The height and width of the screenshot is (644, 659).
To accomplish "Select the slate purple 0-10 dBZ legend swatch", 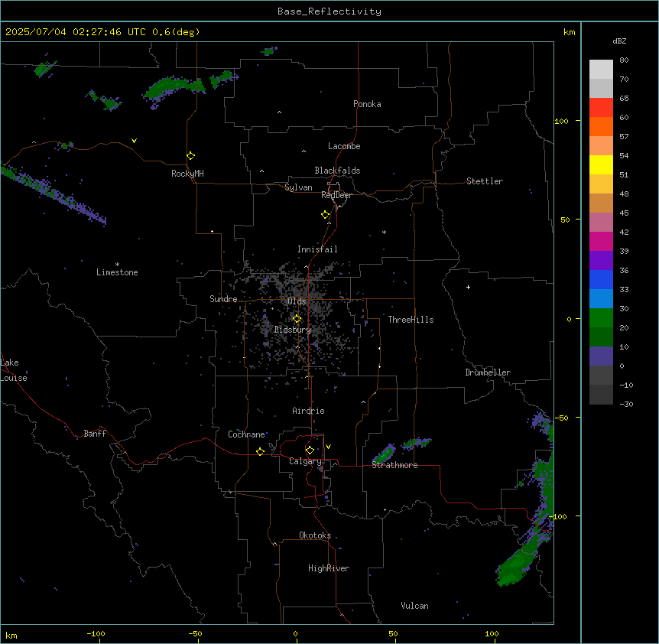I will click(x=601, y=356).
